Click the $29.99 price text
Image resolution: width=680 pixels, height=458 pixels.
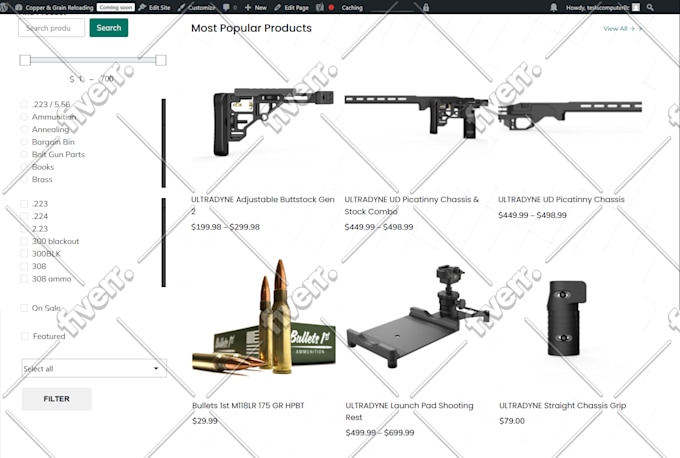pyautogui.click(x=205, y=421)
